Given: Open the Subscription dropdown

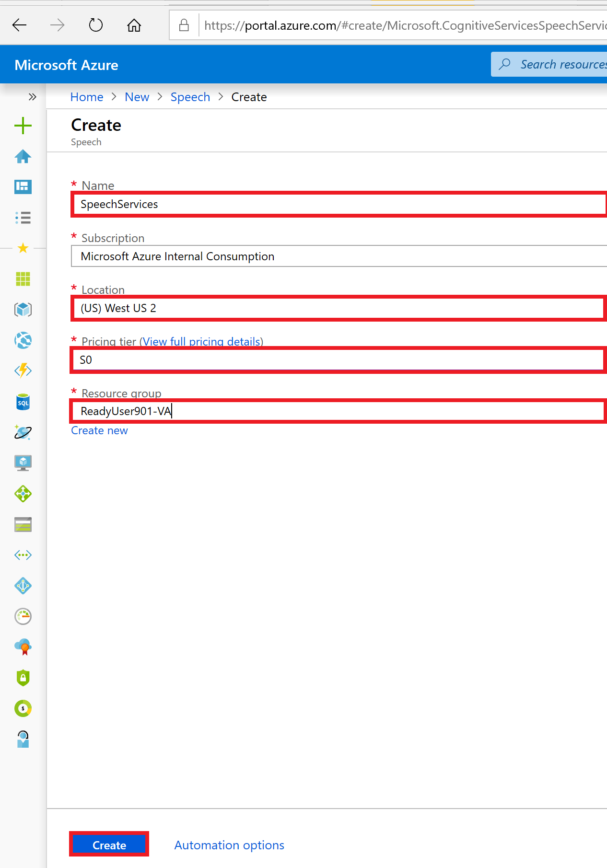Looking at the screenshot, I should pyautogui.click(x=339, y=256).
